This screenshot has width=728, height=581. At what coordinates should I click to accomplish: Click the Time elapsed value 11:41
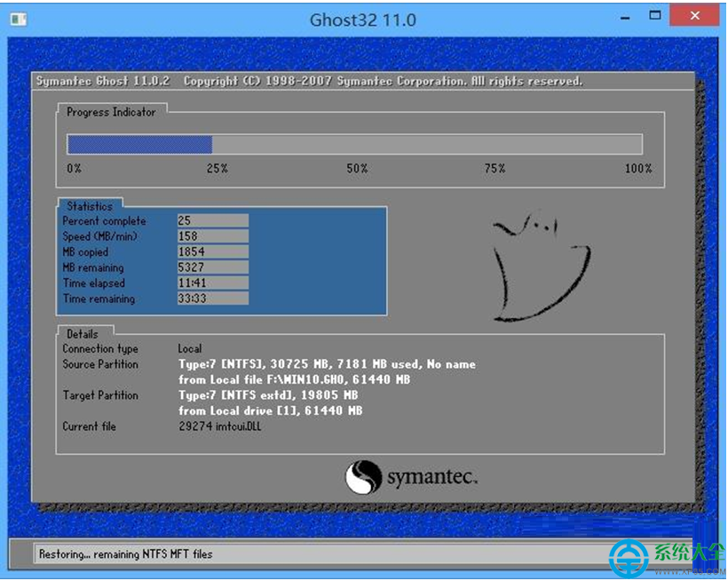[213, 283]
